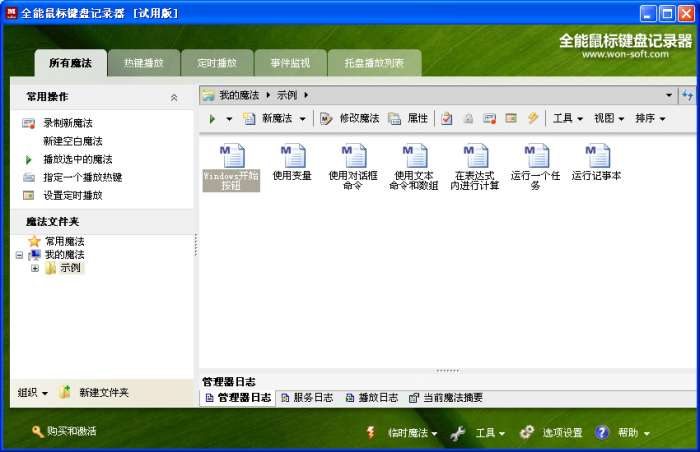Click 设置定时播放 action
The width and height of the screenshot is (700, 452).
coord(73,196)
